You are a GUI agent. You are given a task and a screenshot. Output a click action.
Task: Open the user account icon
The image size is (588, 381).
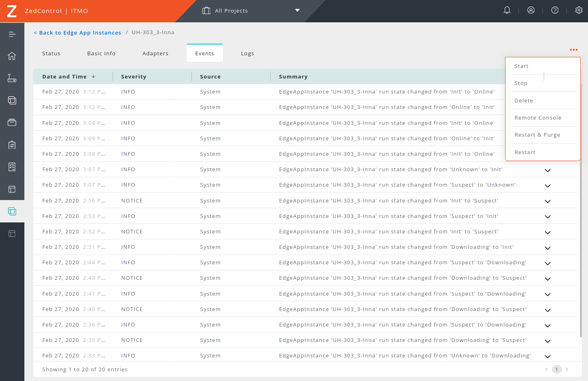(x=531, y=10)
